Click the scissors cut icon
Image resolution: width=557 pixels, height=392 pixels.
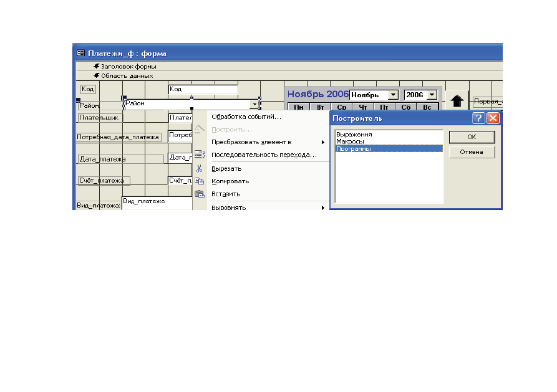coord(200,168)
